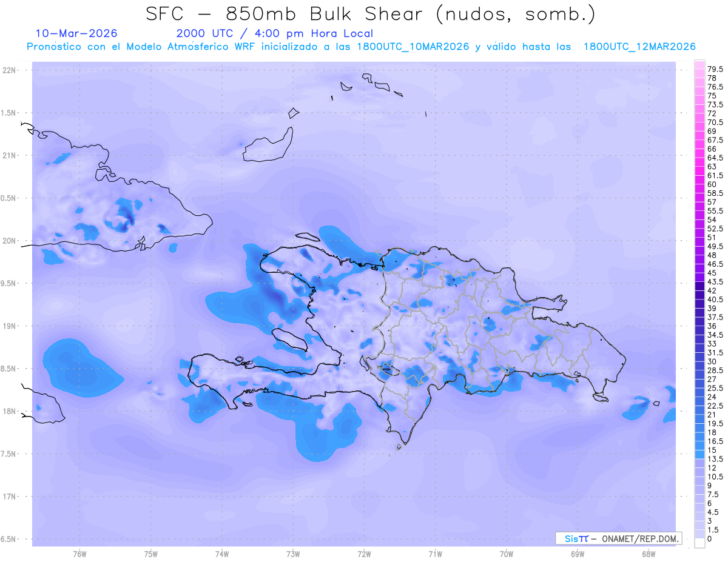Click the '22N' latitude label
728x562 pixels.
[x=10, y=70]
